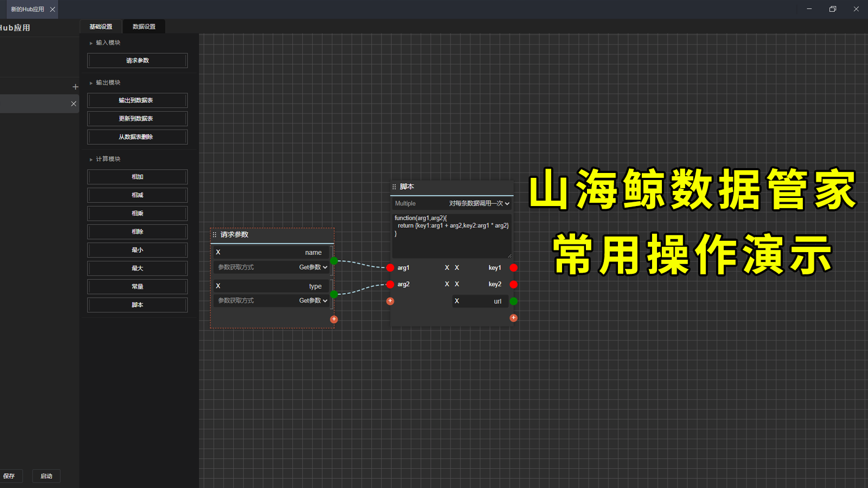Viewport: 868px width, 488px height.
Task: Click the green output port of type
Action: click(334, 294)
